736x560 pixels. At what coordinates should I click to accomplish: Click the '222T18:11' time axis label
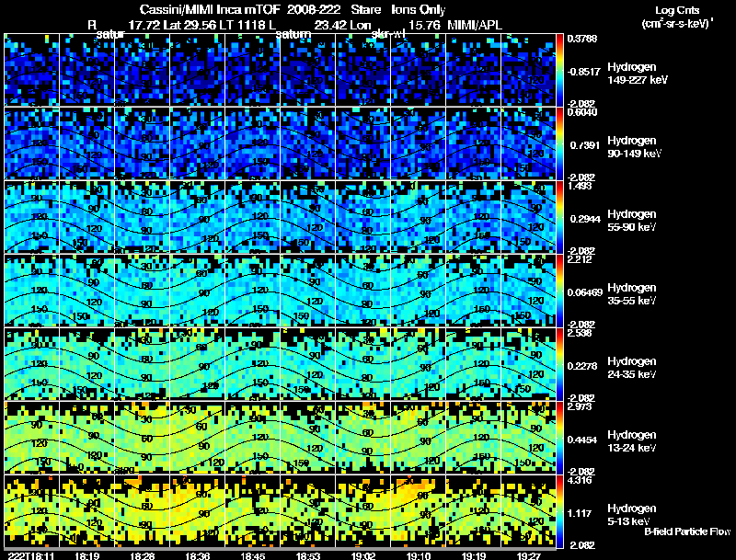(x=31, y=556)
